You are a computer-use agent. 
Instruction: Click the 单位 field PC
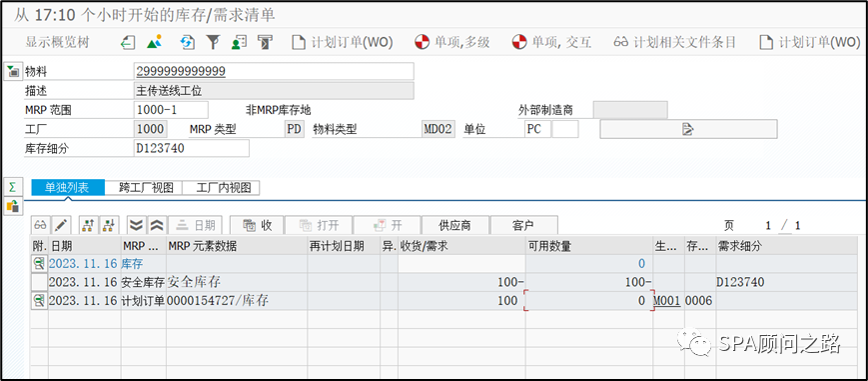[x=537, y=129]
